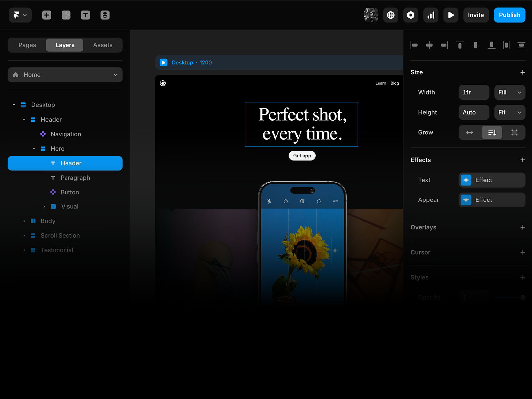Viewport: 532px width, 399px height.
Task: Click the Size section plus button
Action: 523,72
